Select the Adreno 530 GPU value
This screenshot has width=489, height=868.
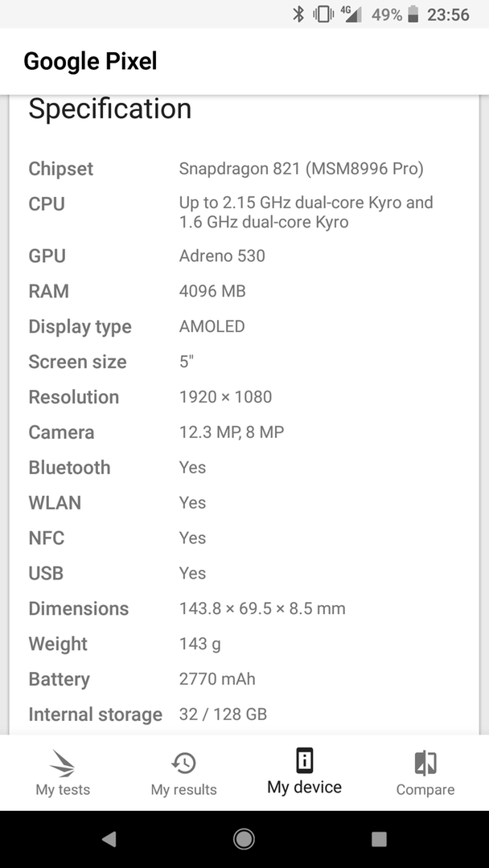(222, 256)
